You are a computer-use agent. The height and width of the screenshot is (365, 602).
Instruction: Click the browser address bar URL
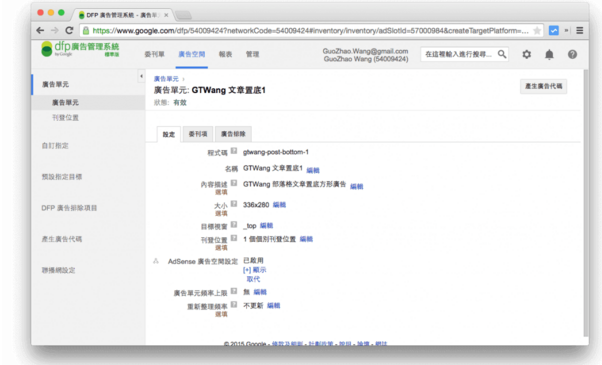[x=310, y=31]
